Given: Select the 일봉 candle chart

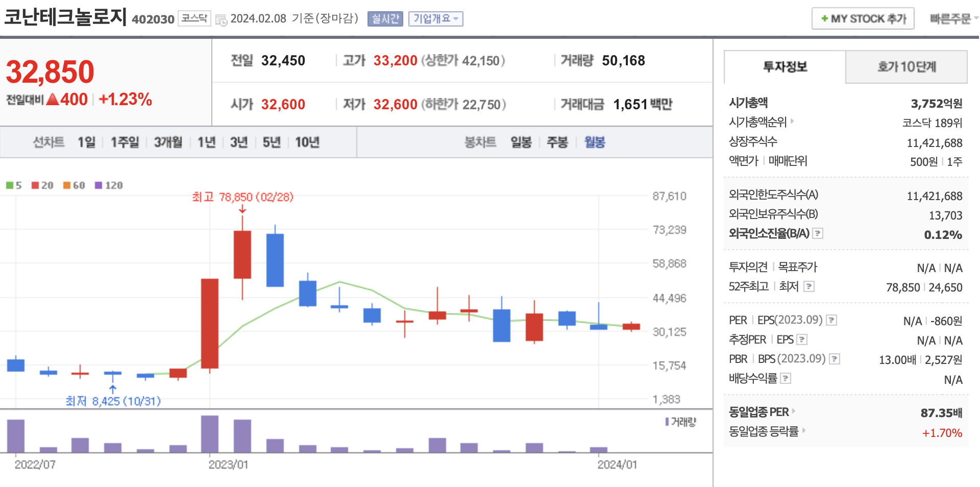Looking at the screenshot, I should pos(521,142).
